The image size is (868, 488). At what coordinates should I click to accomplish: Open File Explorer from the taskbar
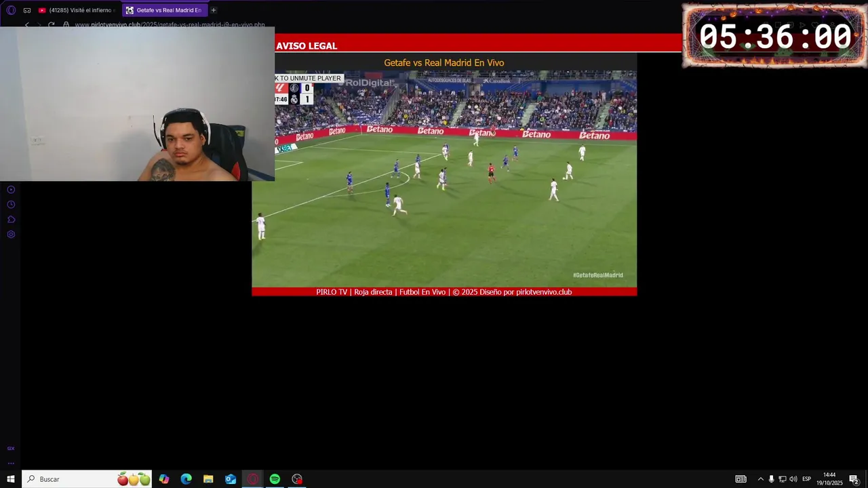[208, 479]
